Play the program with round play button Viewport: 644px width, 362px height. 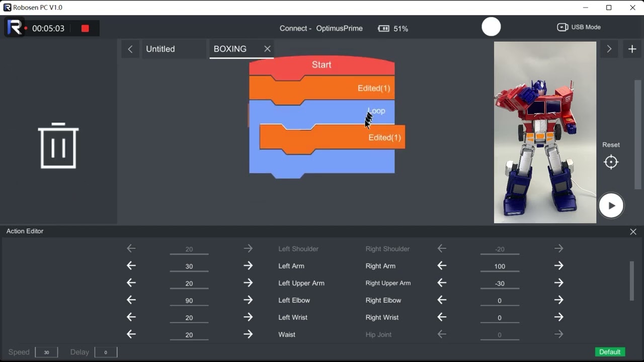611,205
